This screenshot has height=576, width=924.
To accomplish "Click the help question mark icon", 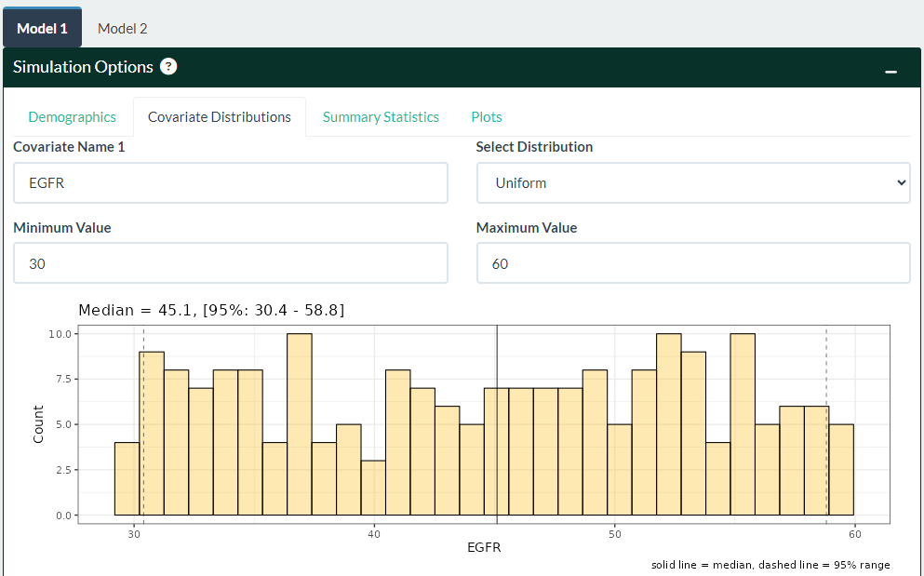I will [x=168, y=67].
